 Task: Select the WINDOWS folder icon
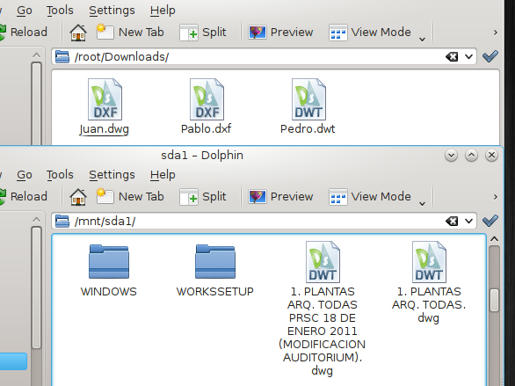click(x=109, y=261)
